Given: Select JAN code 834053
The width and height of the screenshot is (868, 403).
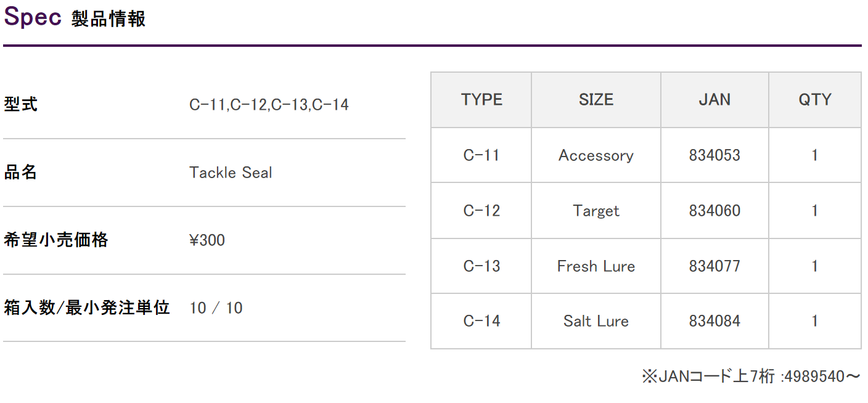Looking at the screenshot, I should coord(714,155).
